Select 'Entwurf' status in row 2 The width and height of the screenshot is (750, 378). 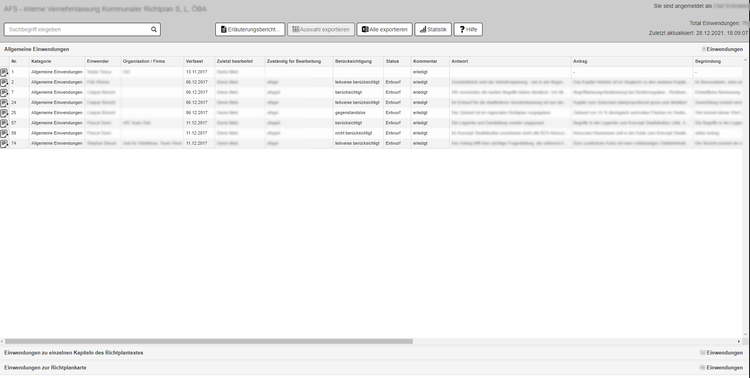[x=393, y=82]
